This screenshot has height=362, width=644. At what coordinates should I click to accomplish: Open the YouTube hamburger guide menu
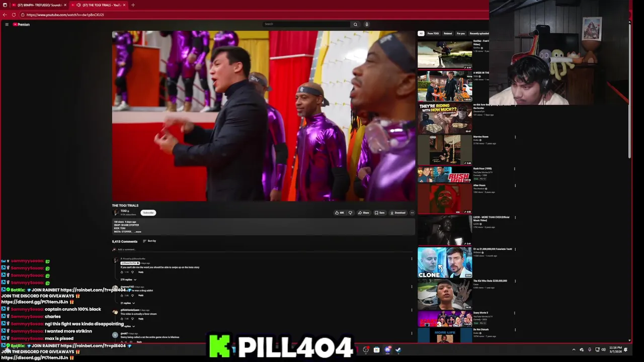click(7, 24)
